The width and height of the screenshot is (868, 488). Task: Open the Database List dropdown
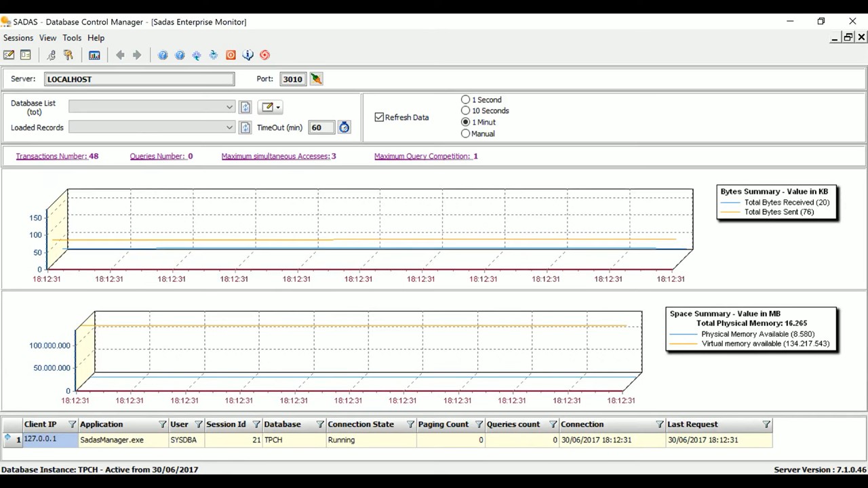(229, 107)
